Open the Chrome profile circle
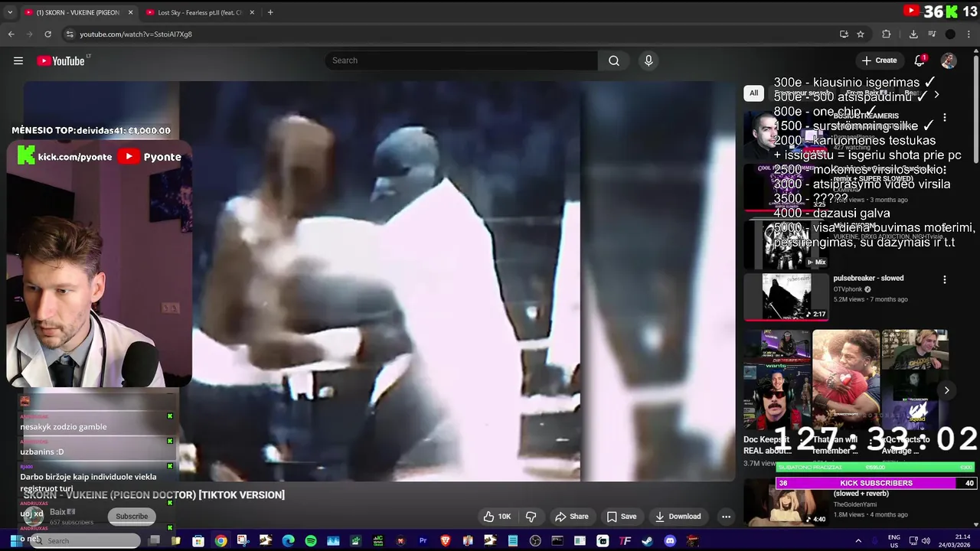This screenshot has height=551, width=980. click(x=950, y=34)
